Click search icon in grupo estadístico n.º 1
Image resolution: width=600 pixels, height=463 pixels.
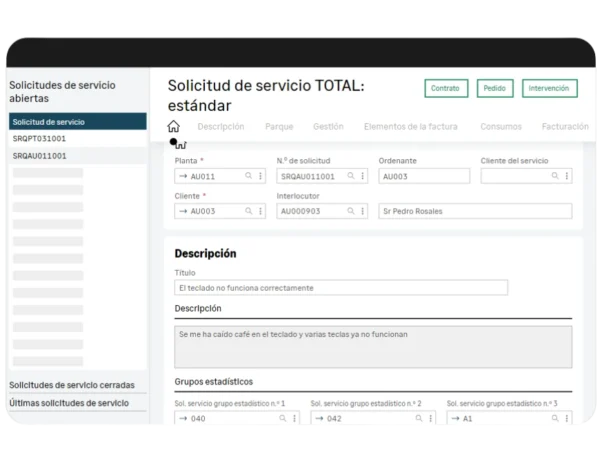click(279, 419)
